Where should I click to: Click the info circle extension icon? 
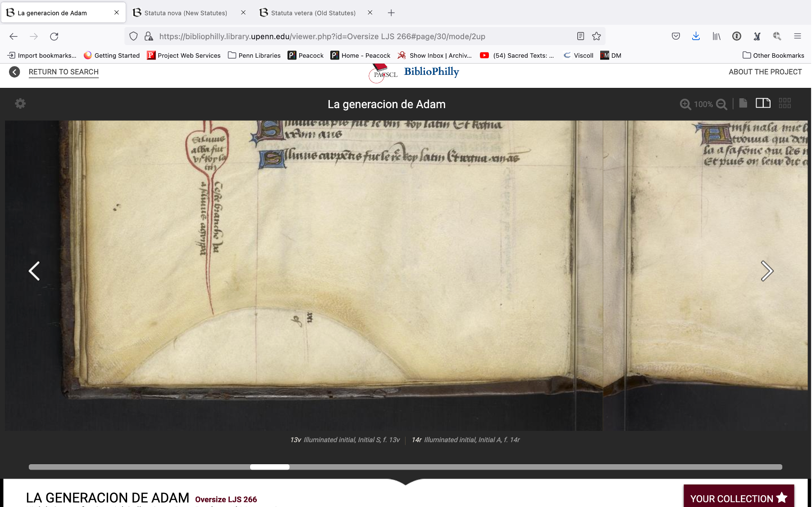coord(737,37)
